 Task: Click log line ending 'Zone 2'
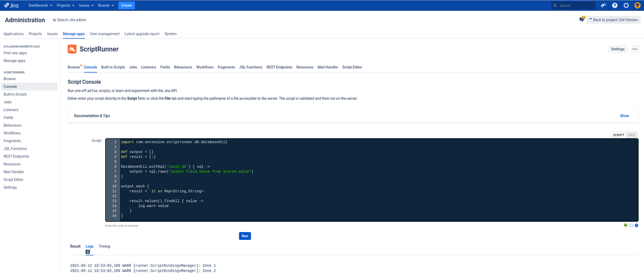(143, 271)
